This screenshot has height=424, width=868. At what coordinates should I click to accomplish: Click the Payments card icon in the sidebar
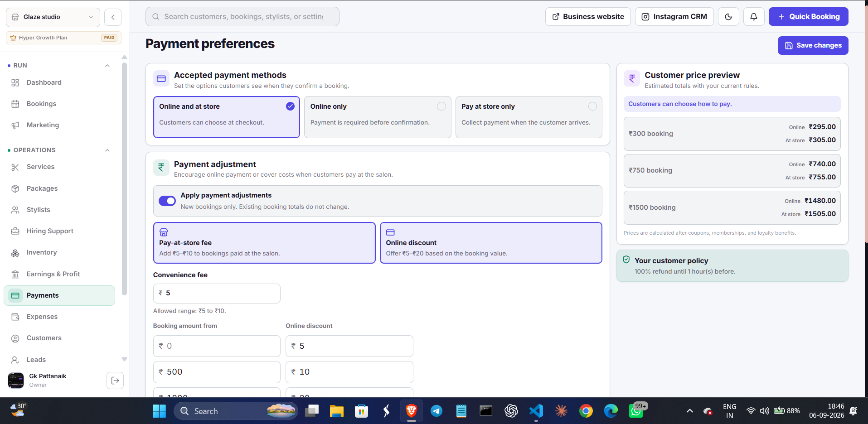coord(15,295)
